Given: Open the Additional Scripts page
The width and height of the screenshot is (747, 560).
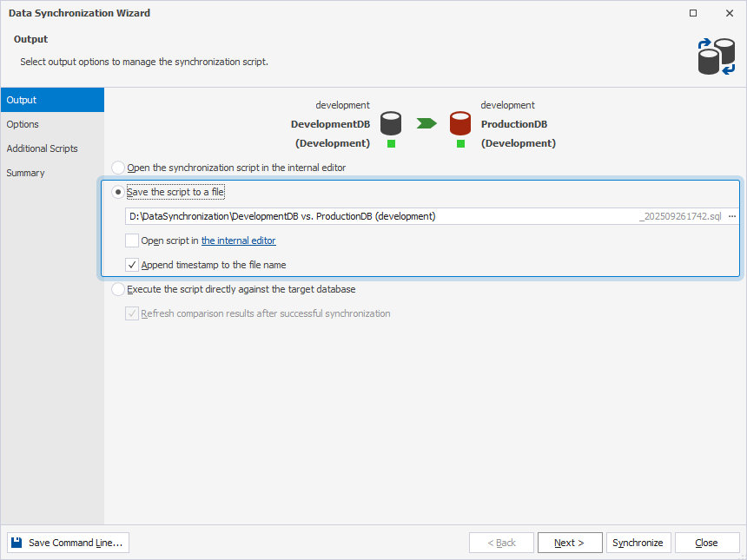Looking at the screenshot, I should click(42, 148).
